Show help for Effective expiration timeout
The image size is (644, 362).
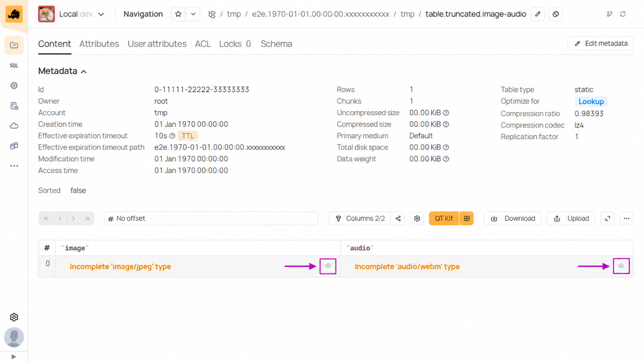[x=172, y=136]
